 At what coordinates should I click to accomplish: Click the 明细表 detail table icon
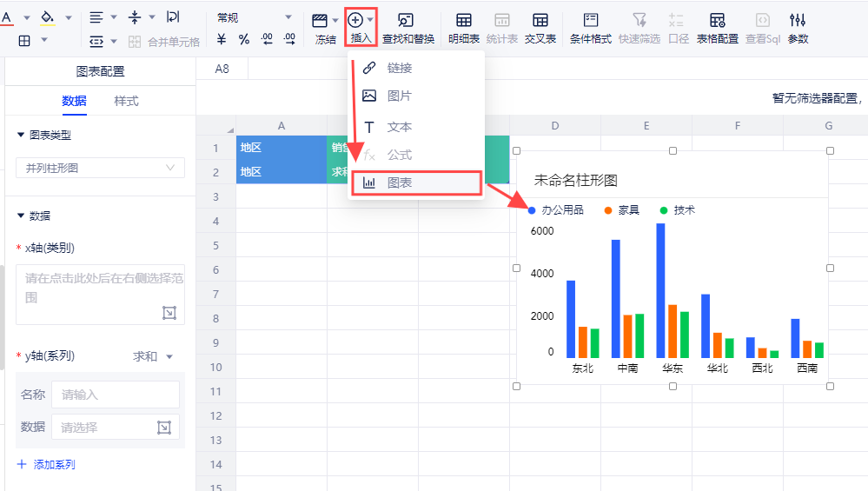click(464, 28)
